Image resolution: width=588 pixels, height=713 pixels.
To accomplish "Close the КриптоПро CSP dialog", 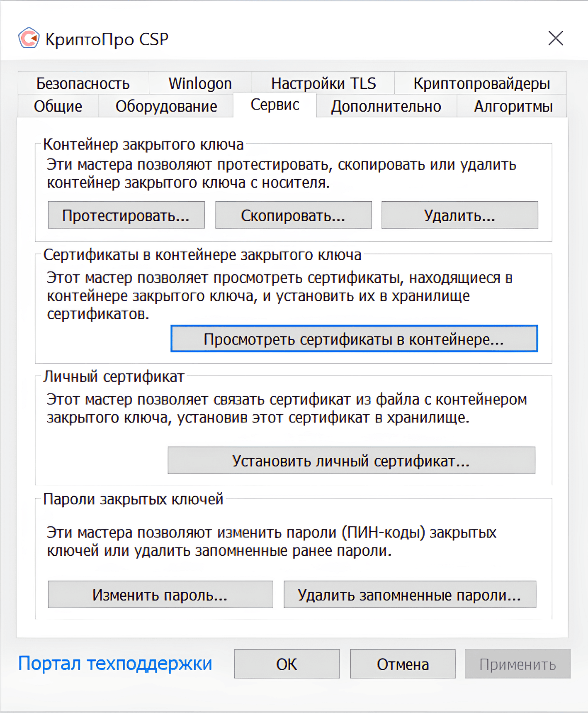I will pos(556,38).
